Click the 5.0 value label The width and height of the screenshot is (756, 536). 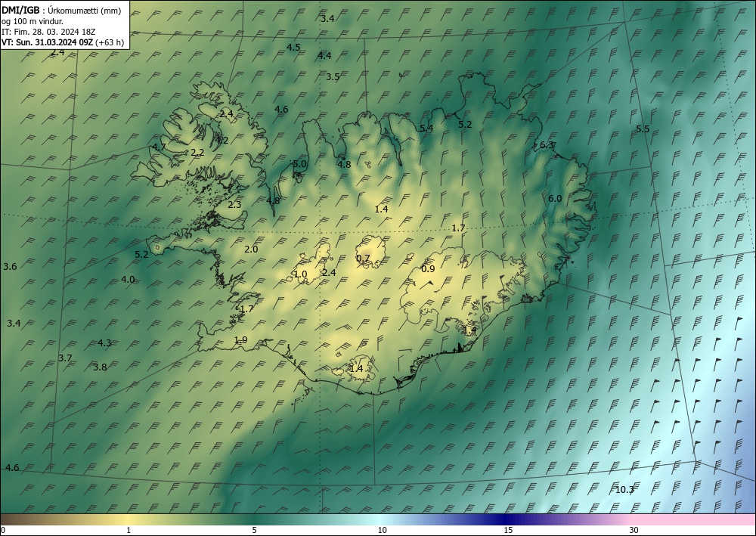click(299, 164)
